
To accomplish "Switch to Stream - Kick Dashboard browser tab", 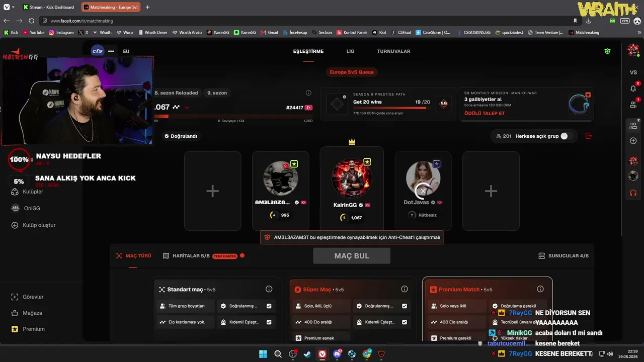I will pyautogui.click(x=49, y=7).
